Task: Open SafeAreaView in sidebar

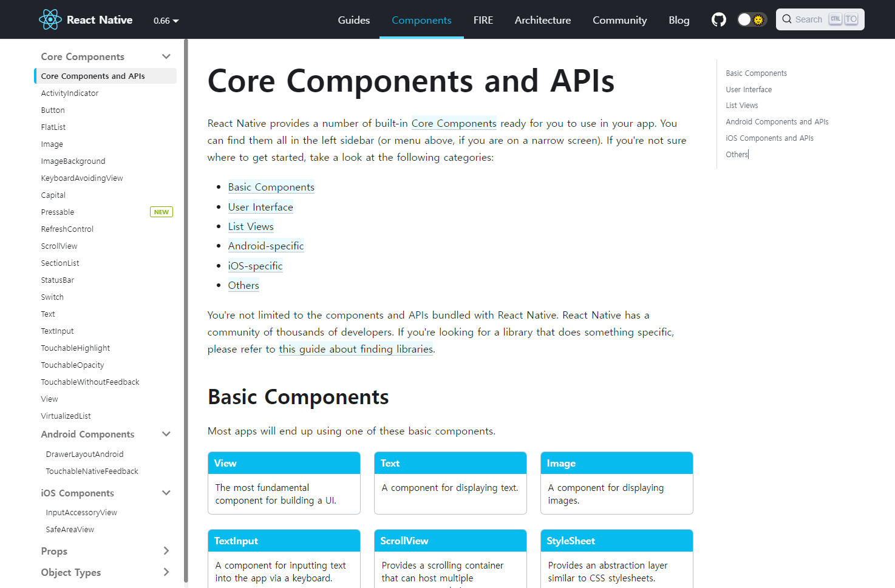Action: [70, 529]
